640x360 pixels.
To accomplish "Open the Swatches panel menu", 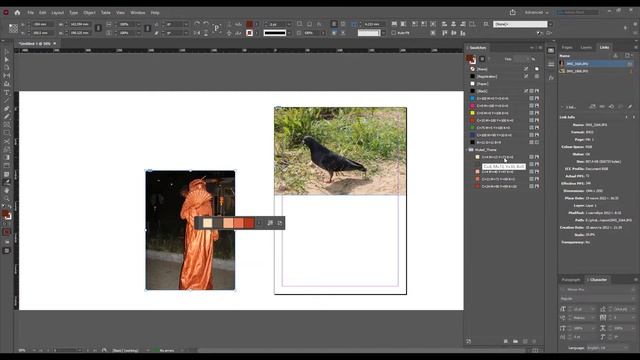I will click(540, 48).
